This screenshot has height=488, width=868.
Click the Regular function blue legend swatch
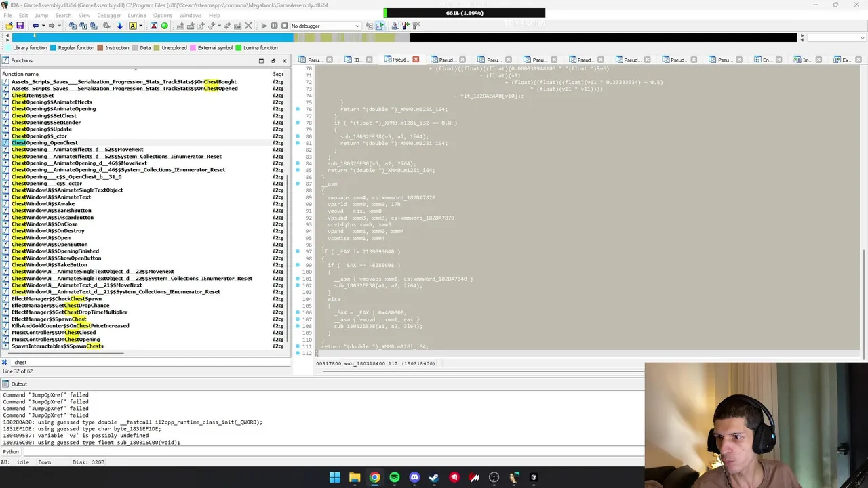[x=53, y=48]
